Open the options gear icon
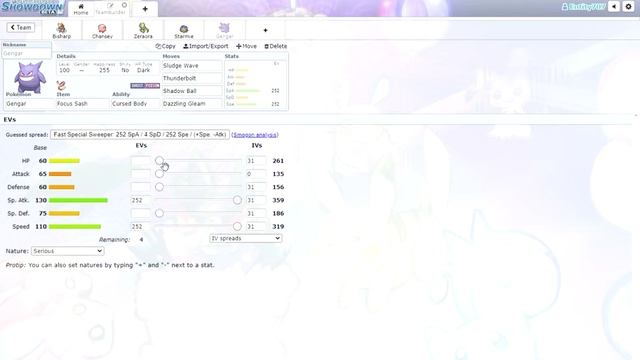 (629, 7)
